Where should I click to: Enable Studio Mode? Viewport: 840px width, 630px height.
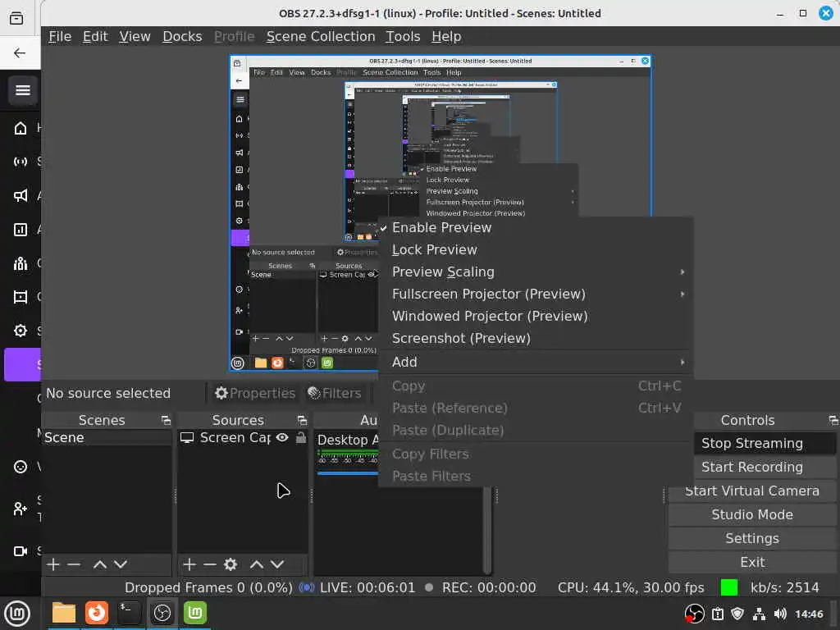tap(752, 515)
